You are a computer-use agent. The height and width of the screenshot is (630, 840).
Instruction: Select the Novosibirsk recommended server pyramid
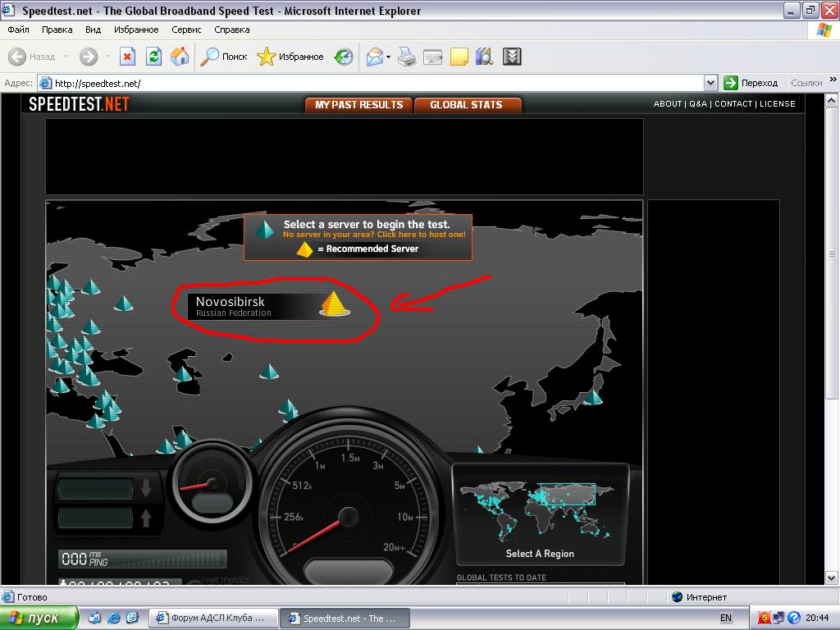335,304
